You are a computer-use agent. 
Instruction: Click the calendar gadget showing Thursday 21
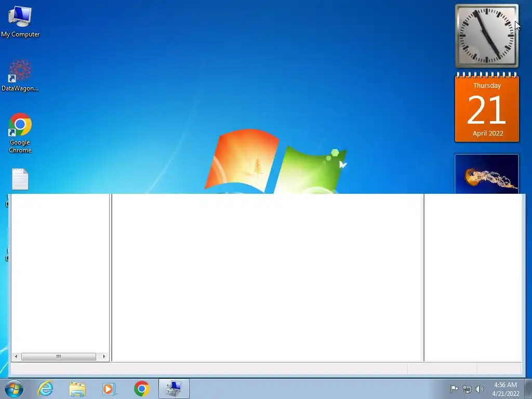tap(487, 107)
